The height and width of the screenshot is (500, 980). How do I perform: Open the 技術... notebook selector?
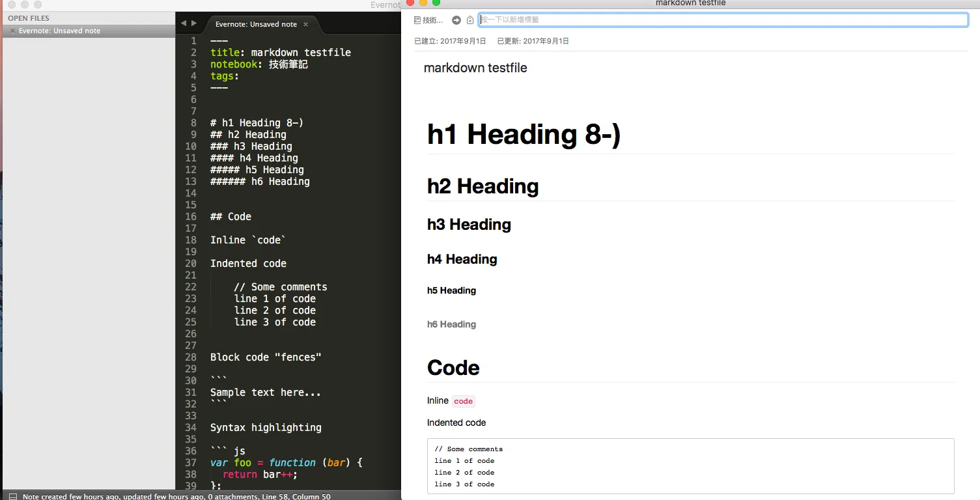pyautogui.click(x=432, y=20)
